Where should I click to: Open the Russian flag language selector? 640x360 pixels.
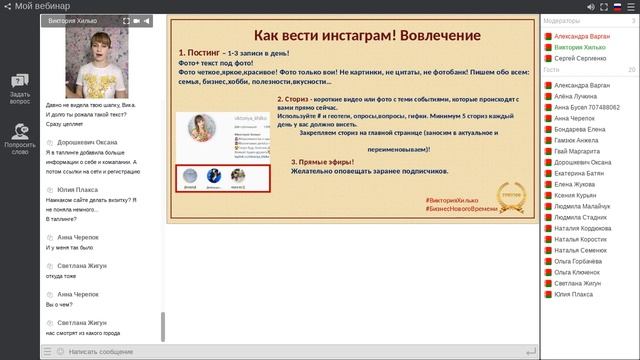point(618,7)
